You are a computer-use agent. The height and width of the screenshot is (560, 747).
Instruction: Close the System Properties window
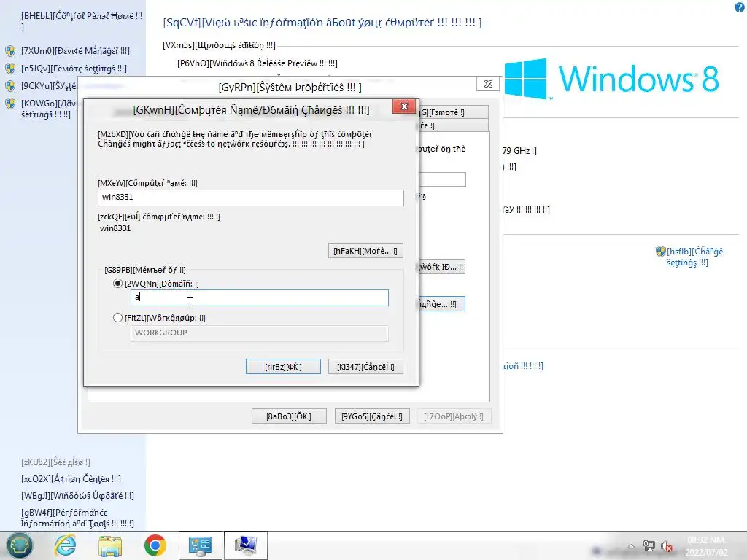488,84
